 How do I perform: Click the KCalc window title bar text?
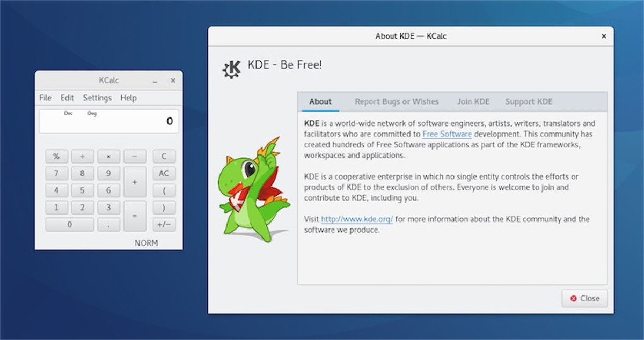click(109, 80)
